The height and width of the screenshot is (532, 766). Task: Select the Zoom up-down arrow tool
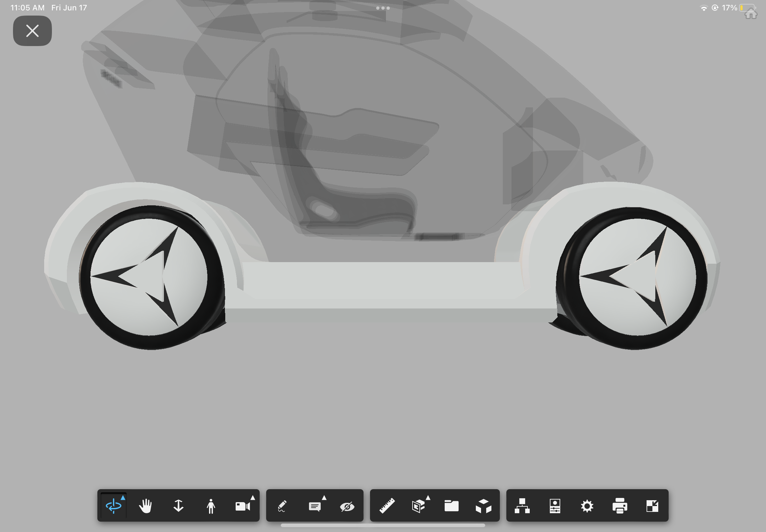click(179, 506)
